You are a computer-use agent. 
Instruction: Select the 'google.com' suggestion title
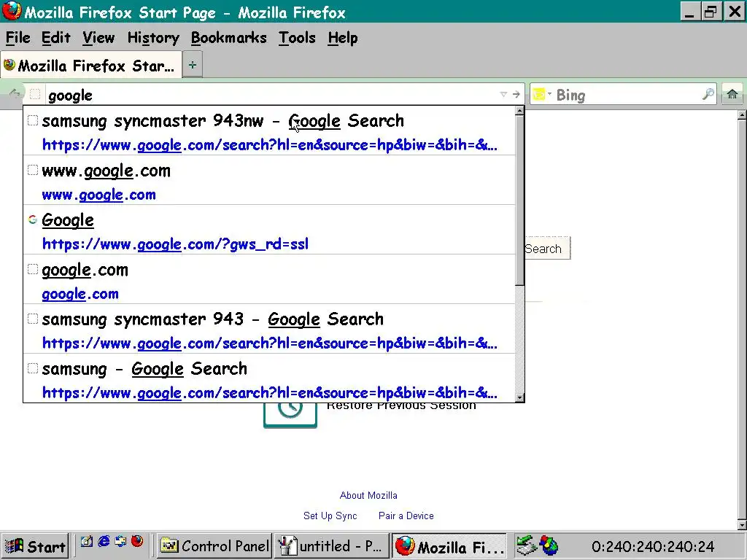85,270
